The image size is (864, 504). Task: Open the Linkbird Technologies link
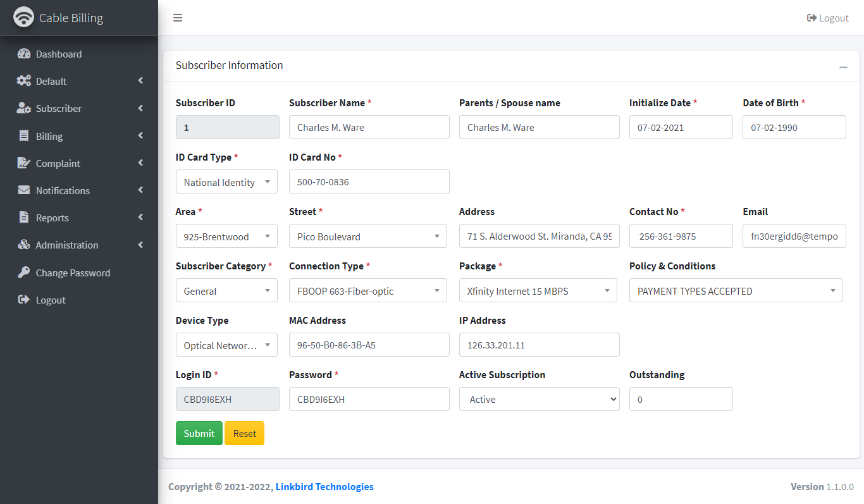324,487
